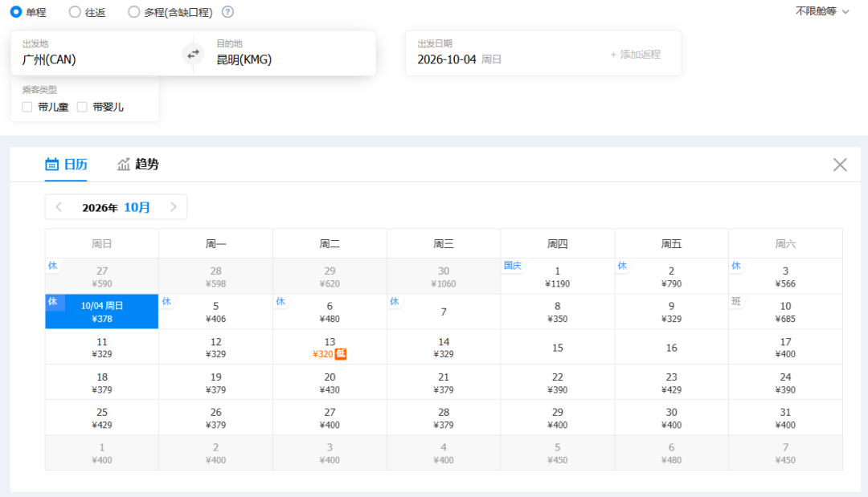Select October 7 with no price
This screenshot has height=497, width=868.
(444, 312)
